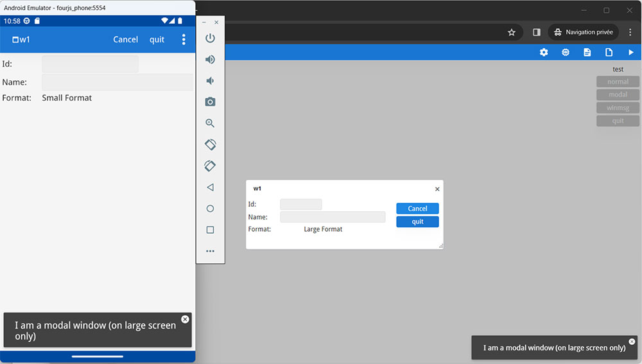Click the resize grip of w1 dialog
642x364 pixels.
[x=441, y=246]
